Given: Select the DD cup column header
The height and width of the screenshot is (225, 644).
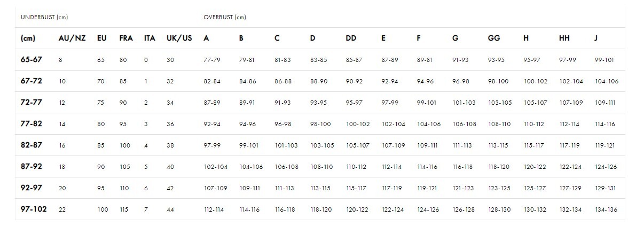Looking at the screenshot, I should click(x=351, y=38).
